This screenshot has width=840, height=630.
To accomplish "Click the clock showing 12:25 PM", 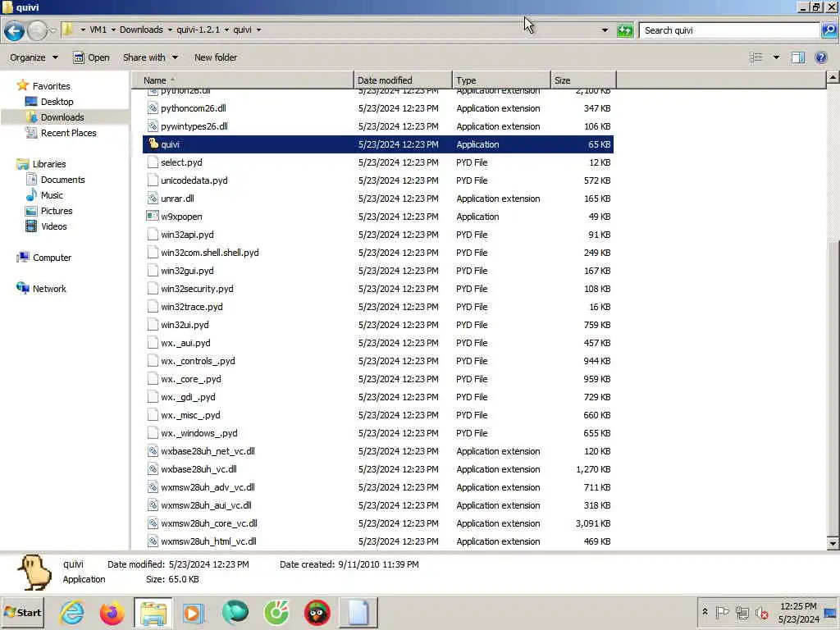I will click(x=798, y=606).
